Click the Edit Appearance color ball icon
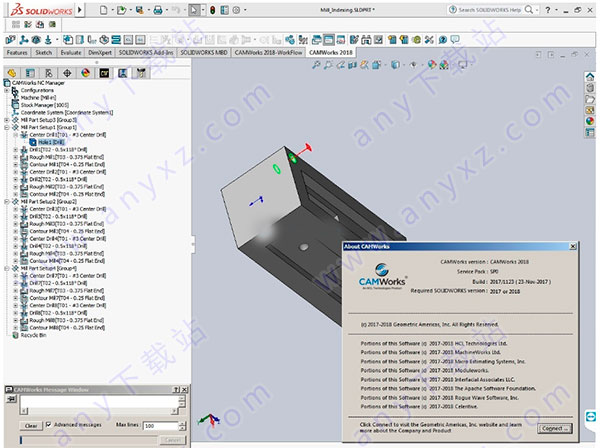This screenshot has width=600, height=448. coord(432,65)
